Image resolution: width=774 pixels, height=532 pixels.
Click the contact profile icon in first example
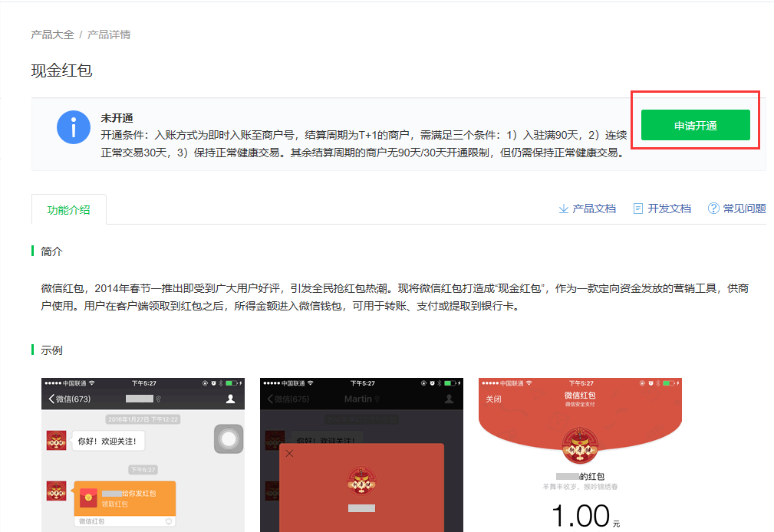coord(230,399)
